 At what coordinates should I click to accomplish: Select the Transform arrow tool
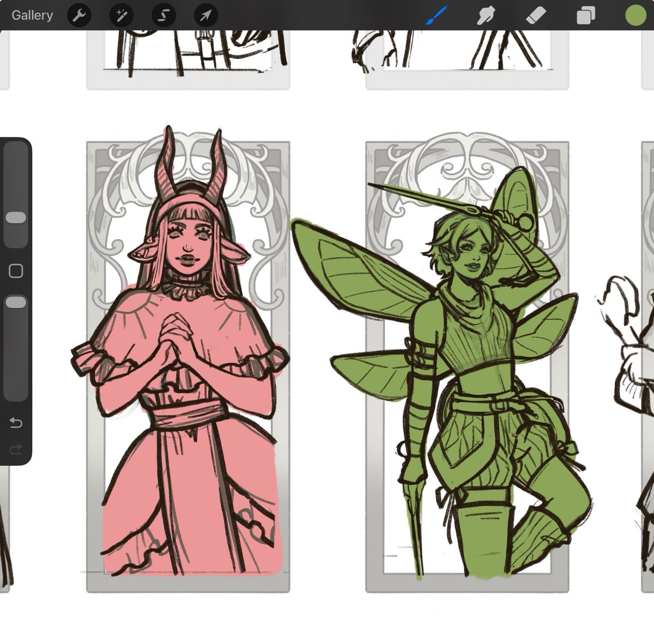click(205, 15)
